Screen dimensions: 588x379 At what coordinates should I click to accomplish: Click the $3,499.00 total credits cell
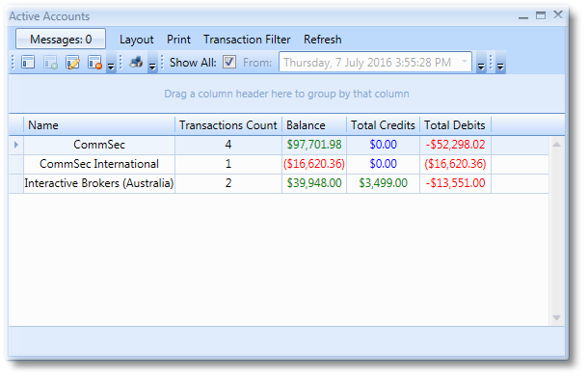pos(383,183)
